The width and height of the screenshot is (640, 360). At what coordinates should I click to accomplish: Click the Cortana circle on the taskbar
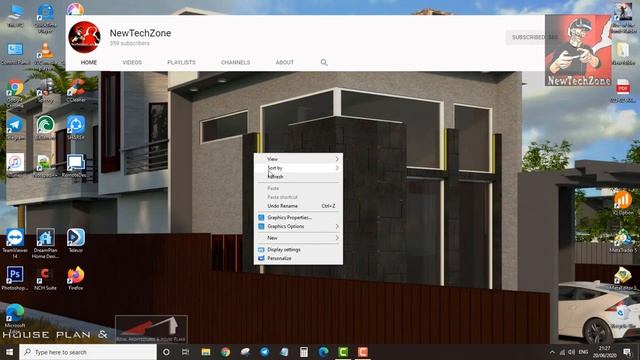166,352
